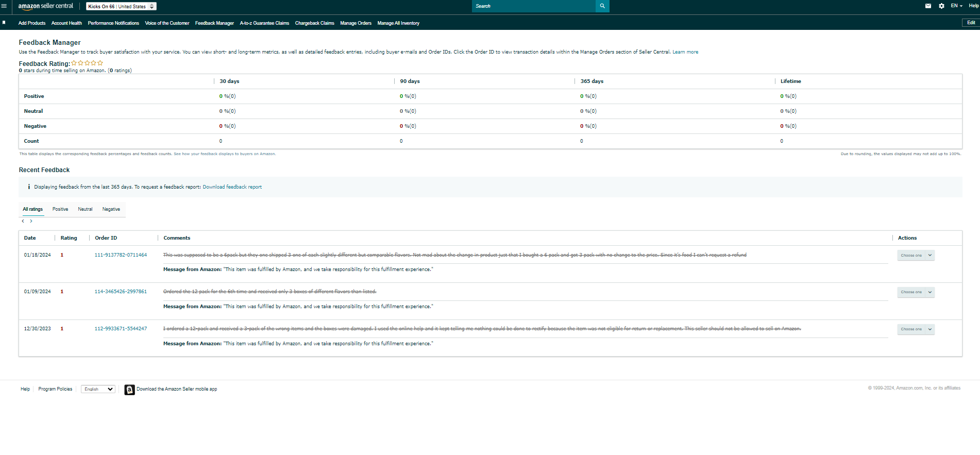Click the Edit button in the navigation bar

click(971, 23)
